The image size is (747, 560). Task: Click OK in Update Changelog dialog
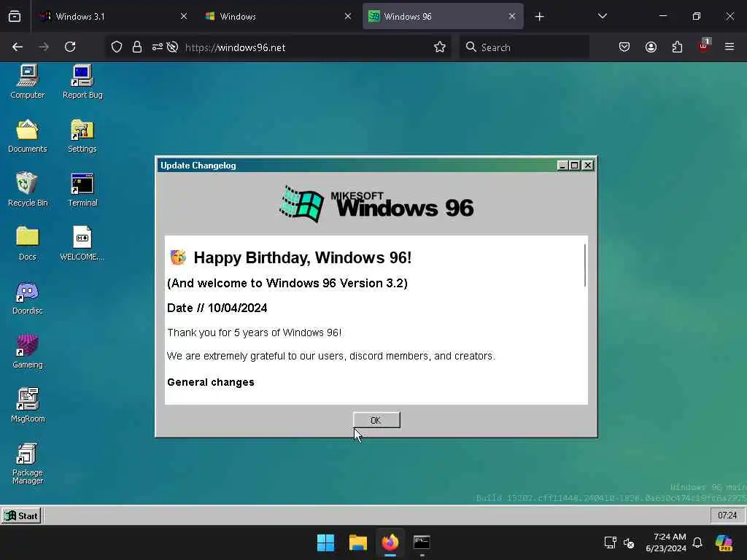click(376, 420)
